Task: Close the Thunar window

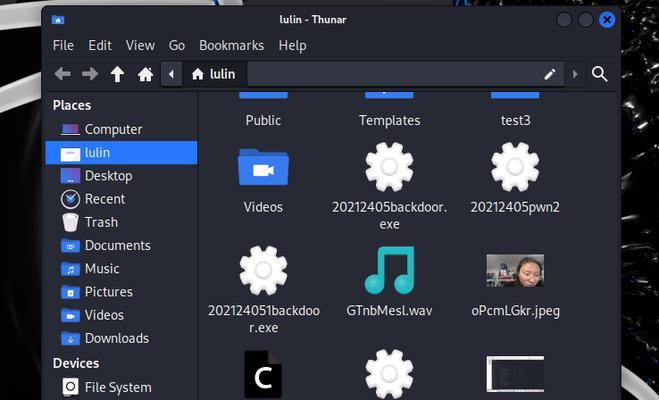Action: coord(607,20)
